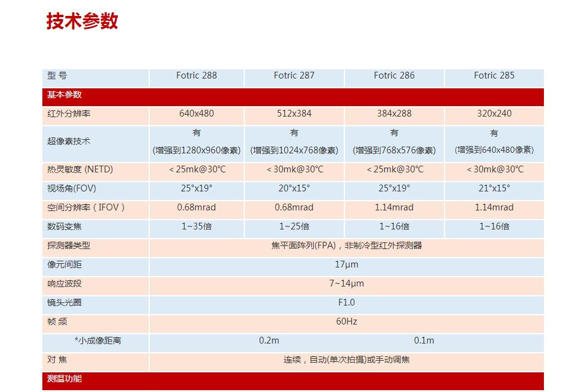The height and width of the screenshot is (392, 574).
Task: Select the 1.14mrad value for Fotric 285
Action: click(x=494, y=207)
